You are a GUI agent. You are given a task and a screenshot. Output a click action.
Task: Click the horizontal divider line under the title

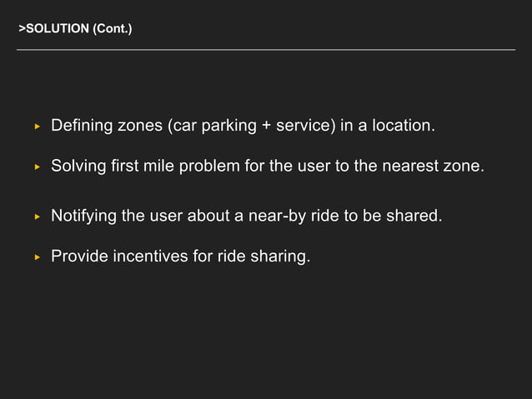[x=266, y=50]
